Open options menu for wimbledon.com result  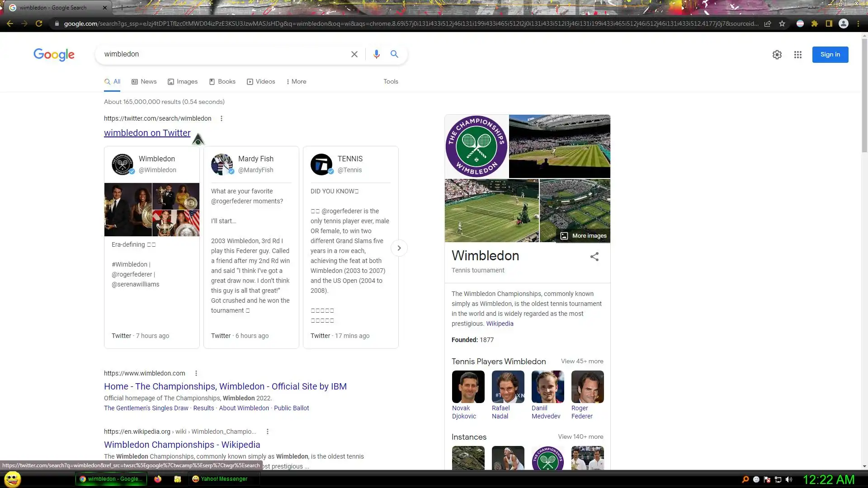196,373
